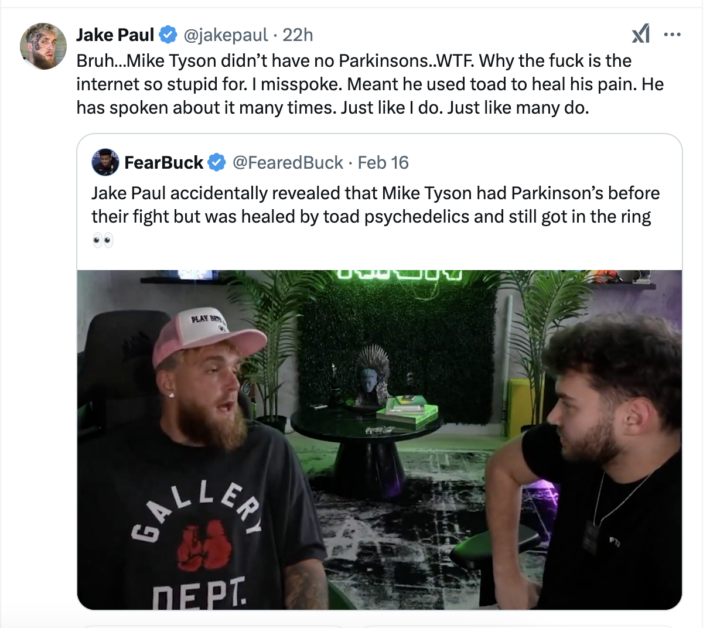This screenshot has height=628, width=710.
Task: Click the blue verified badge beside Jake Paul
Action: coord(168,35)
